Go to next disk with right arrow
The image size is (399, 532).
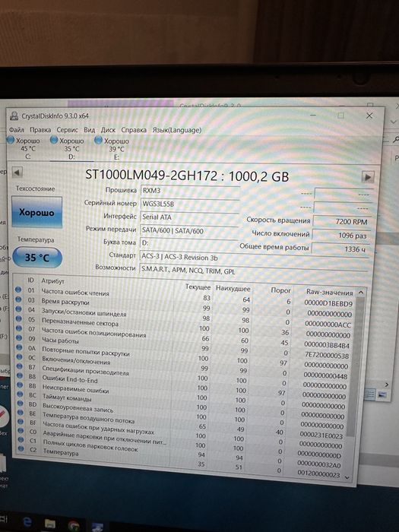click(368, 177)
